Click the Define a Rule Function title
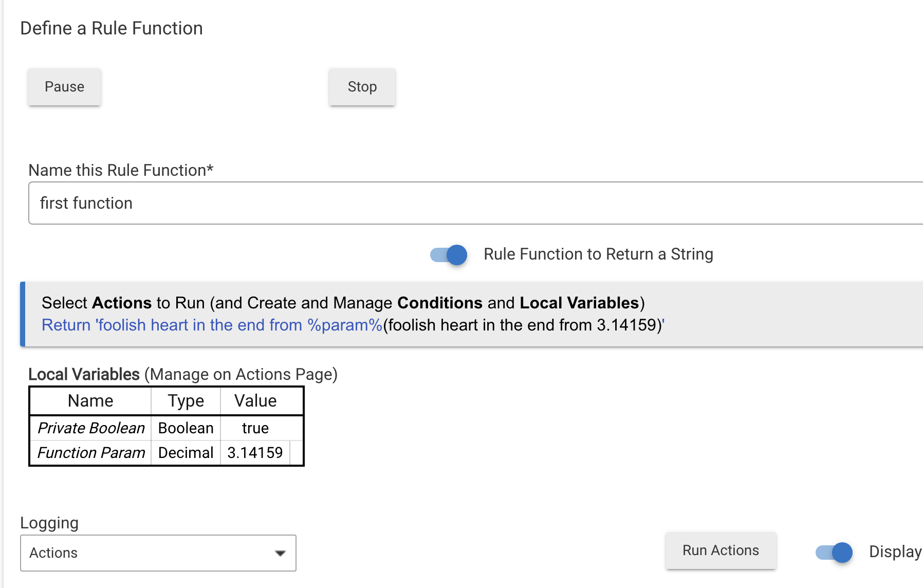The image size is (923, 588). click(112, 28)
